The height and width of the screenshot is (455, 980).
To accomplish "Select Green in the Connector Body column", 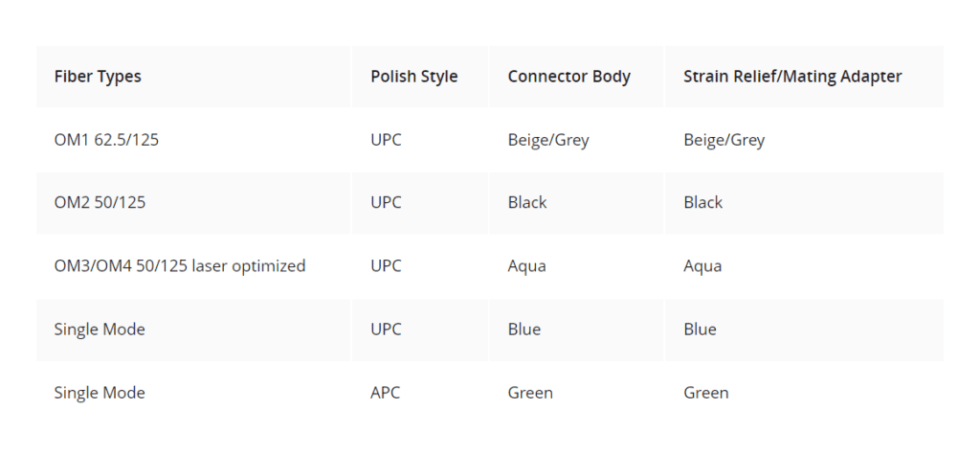I will pos(530,393).
